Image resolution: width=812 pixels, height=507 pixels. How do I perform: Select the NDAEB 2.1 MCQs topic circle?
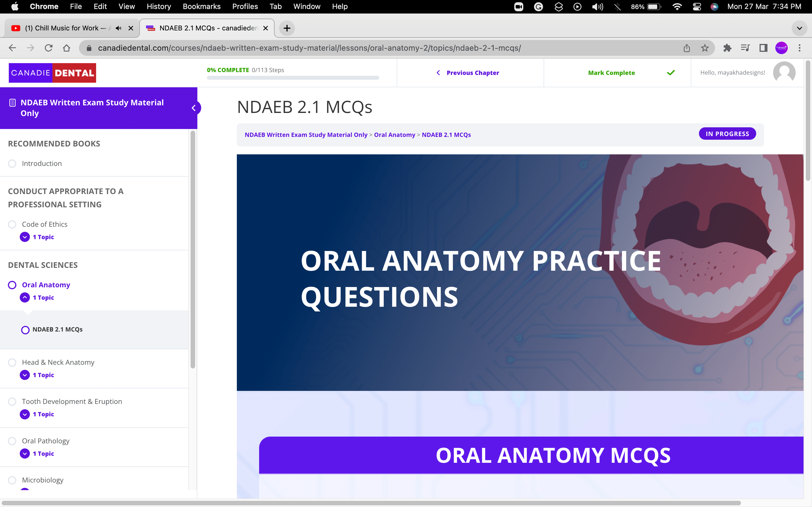(25, 330)
